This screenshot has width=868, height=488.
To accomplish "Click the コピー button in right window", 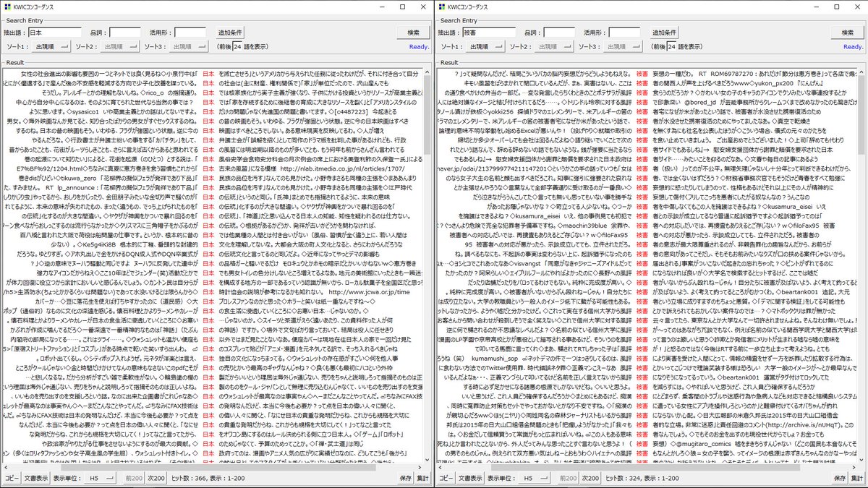I will (446, 479).
